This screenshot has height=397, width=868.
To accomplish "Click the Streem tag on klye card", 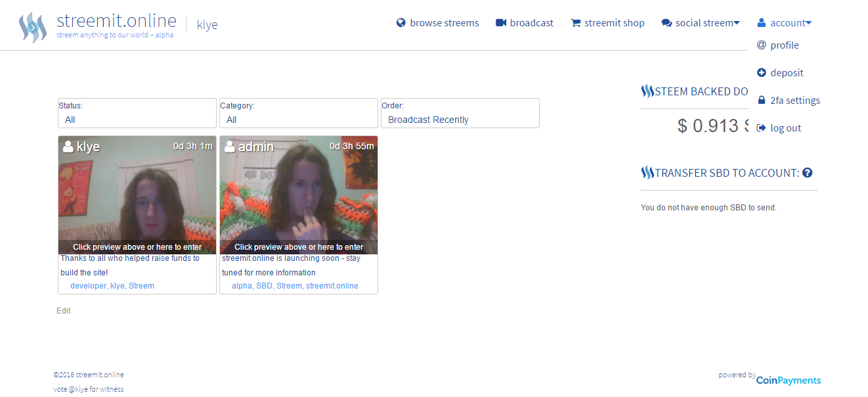I will tap(141, 286).
